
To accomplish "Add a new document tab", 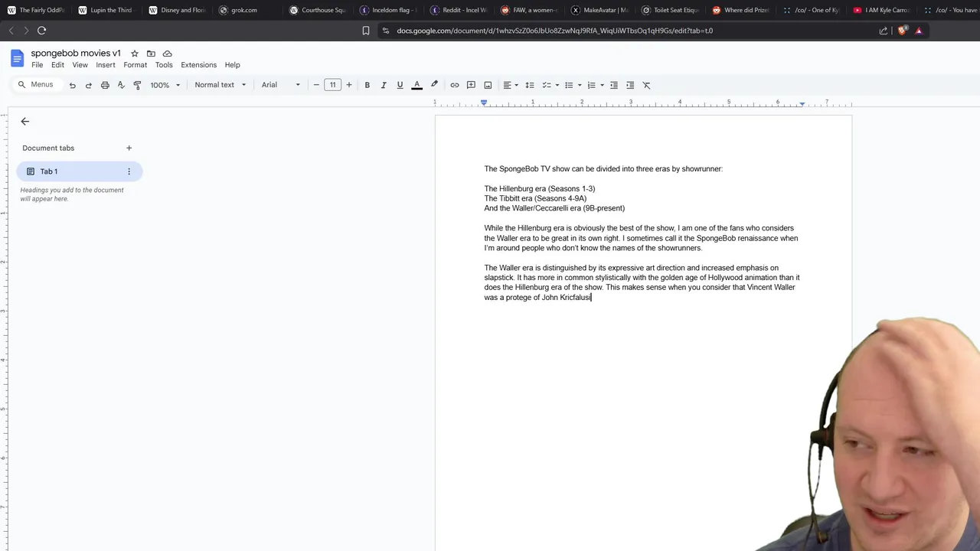I will 129,148.
